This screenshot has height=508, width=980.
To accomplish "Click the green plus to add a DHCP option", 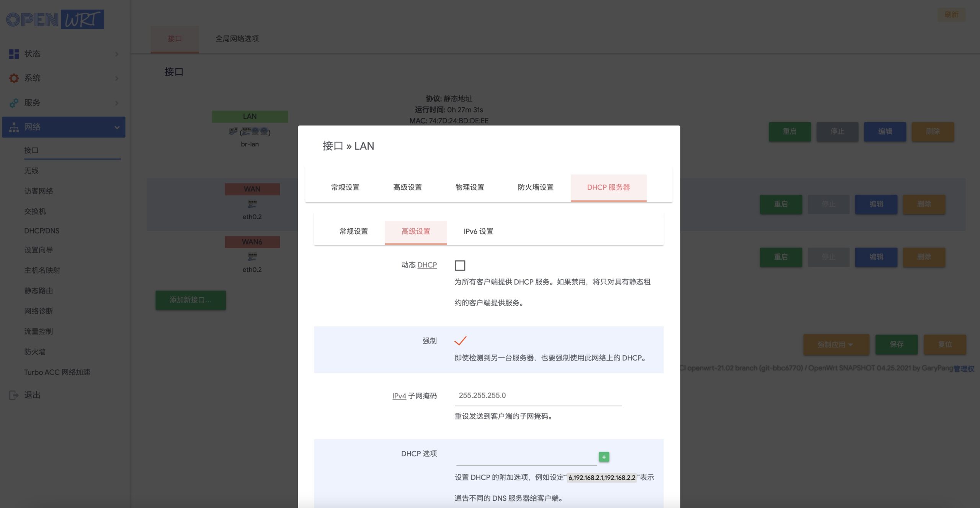I will [x=604, y=457].
